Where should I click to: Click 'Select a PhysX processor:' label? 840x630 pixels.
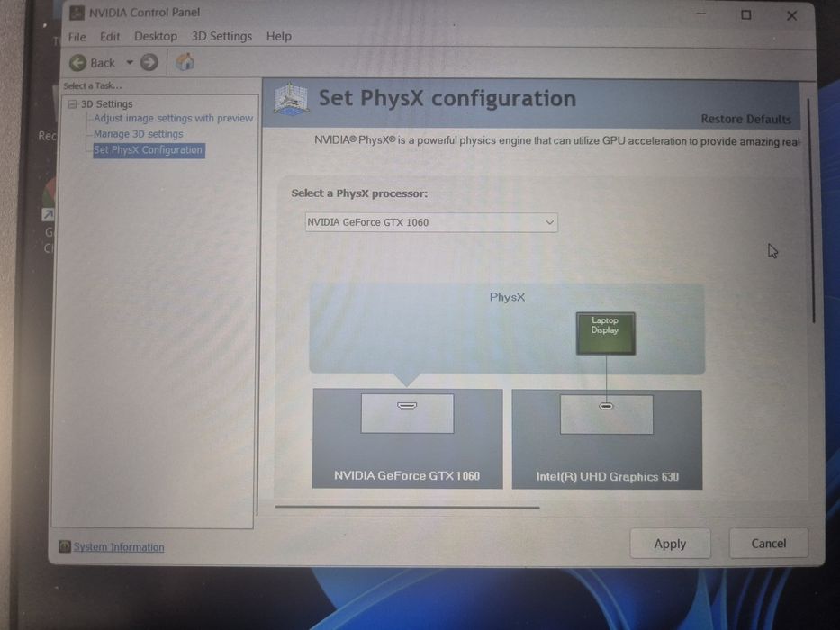coord(359,193)
